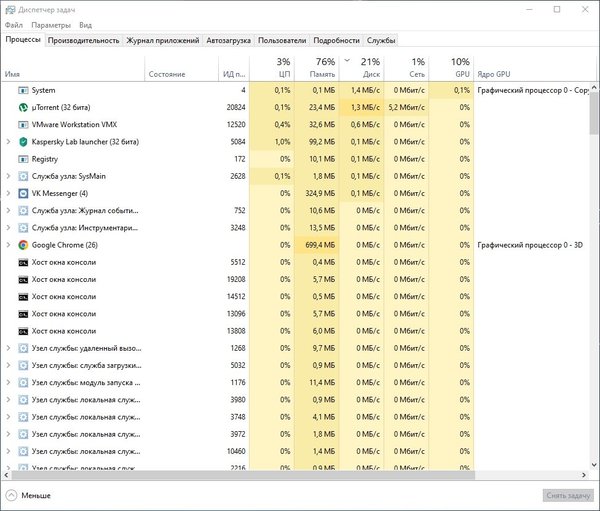The width and height of the screenshot is (600, 511).
Task: Click service host icon for PID 1176
Action: pos(23,383)
